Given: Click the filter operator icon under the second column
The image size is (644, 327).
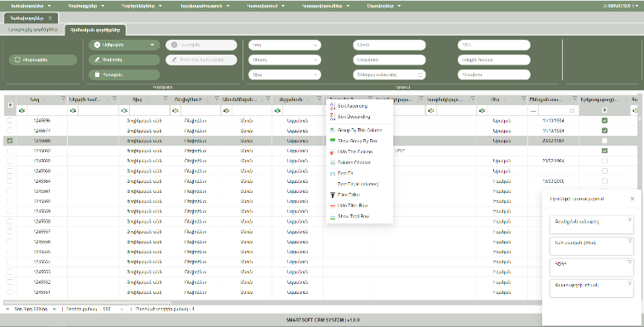Looking at the screenshot, I should [x=73, y=110].
